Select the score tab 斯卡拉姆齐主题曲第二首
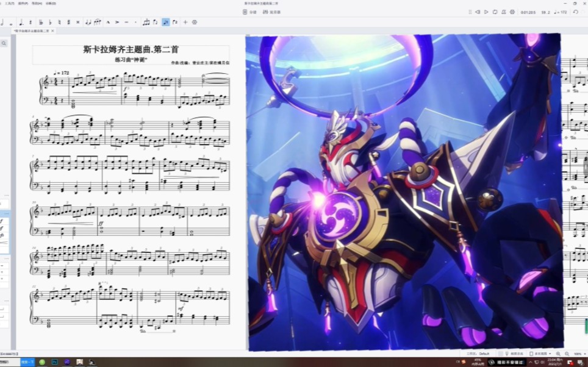Viewport: 588px width, 367px height. [32, 30]
